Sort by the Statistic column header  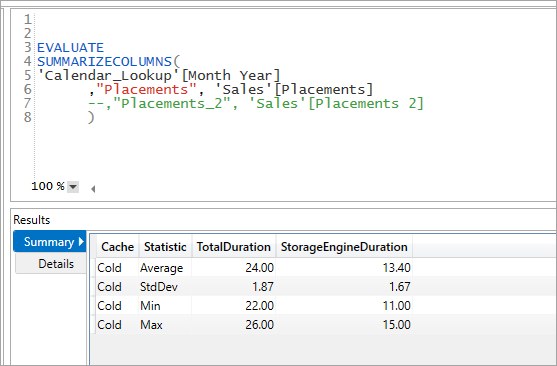(x=165, y=247)
